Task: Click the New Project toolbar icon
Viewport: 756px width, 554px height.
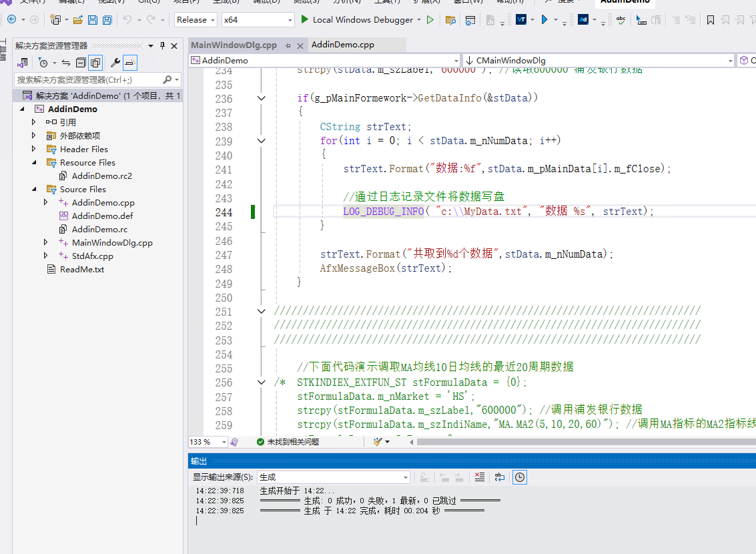Action: (55, 20)
